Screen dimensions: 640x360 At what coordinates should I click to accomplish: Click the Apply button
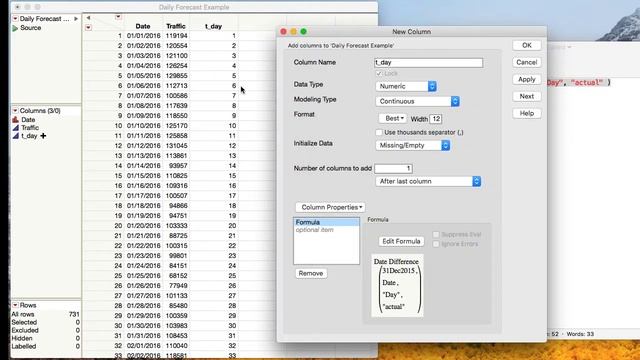click(x=527, y=79)
